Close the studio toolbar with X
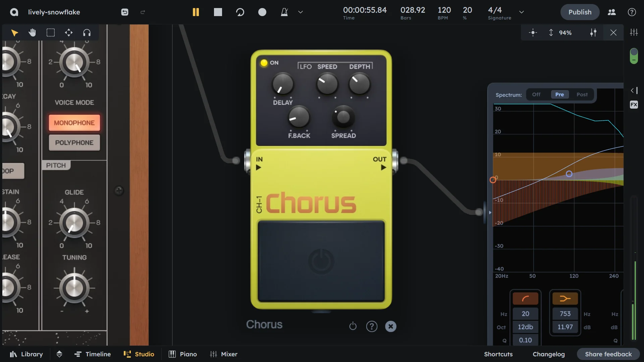 tap(613, 33)
